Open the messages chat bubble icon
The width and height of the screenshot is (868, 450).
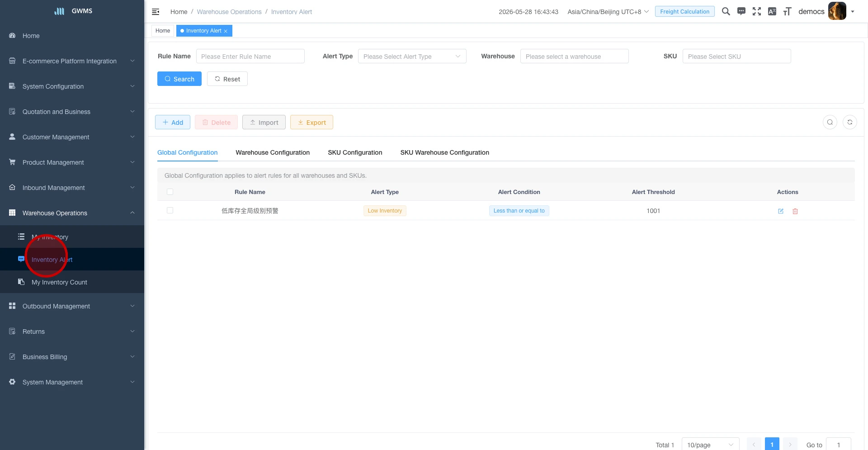(741, 11)
